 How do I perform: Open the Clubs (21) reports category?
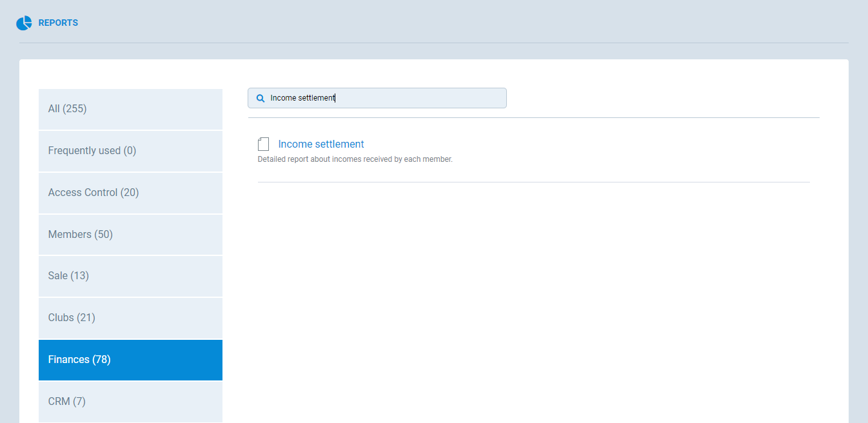point(130,318)
